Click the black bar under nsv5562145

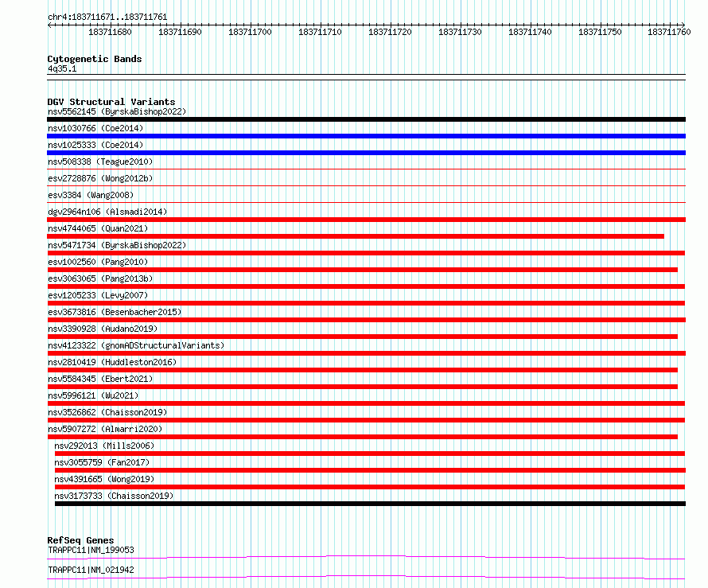(366, 119)
